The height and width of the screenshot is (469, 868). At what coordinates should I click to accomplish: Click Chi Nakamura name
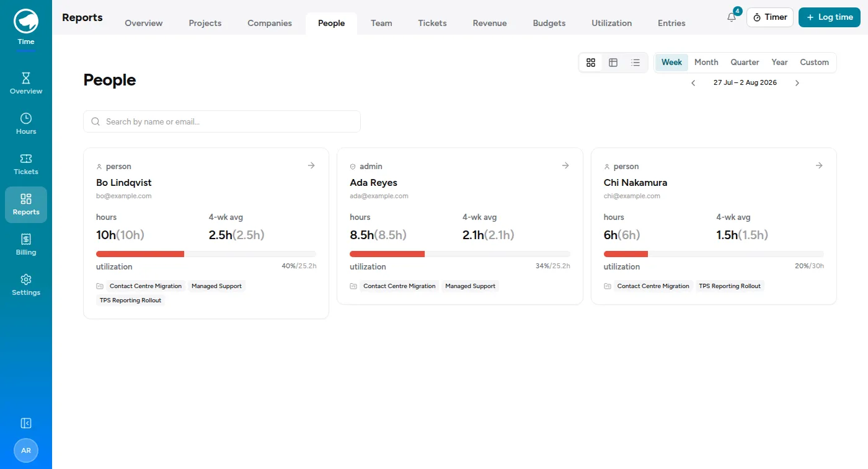(635, 183)
